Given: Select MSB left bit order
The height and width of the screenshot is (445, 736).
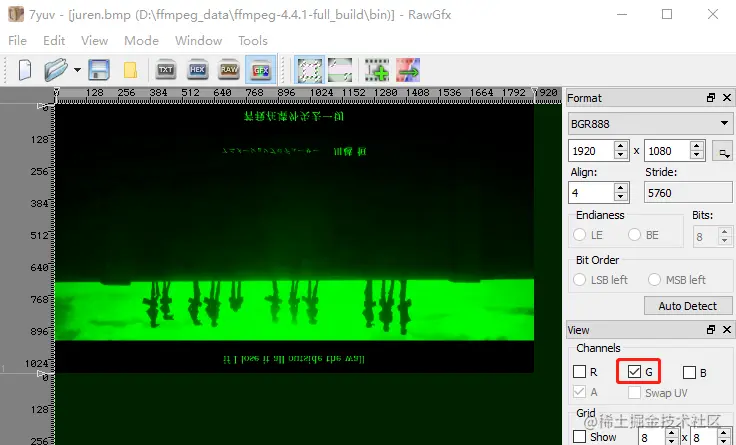Looking at the screenshot, I should [x=654, y=280].
